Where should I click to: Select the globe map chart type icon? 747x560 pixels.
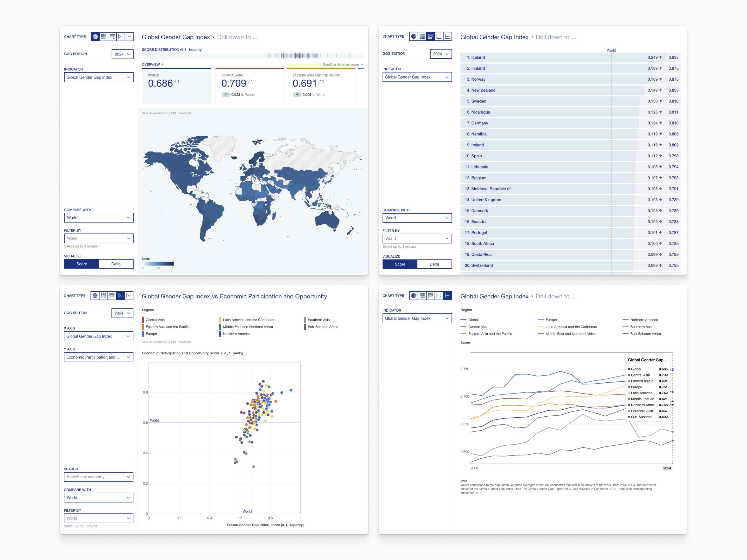click(95, 37)
